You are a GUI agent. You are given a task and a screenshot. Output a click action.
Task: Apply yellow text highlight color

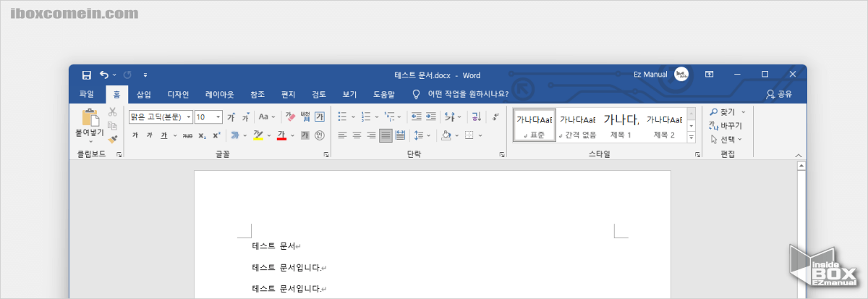click(258, 135)
